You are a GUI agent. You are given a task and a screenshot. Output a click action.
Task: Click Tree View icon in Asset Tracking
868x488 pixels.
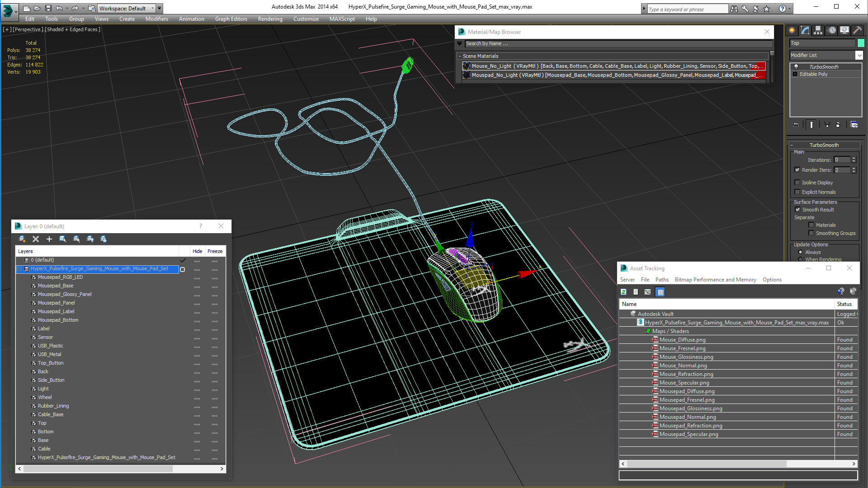coord(648,292)
